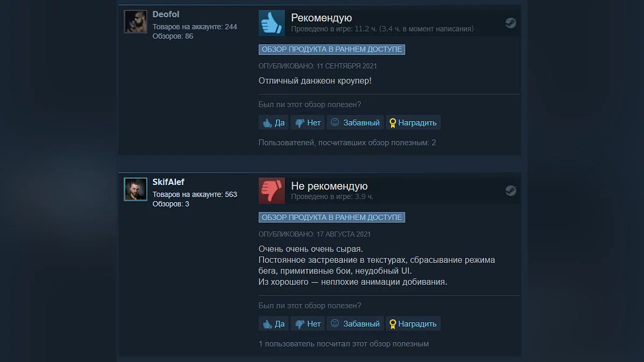Open SkifAlef's Товаров на аккаунте: 563 link
The image size is (644, 362).
click(195, 194)
